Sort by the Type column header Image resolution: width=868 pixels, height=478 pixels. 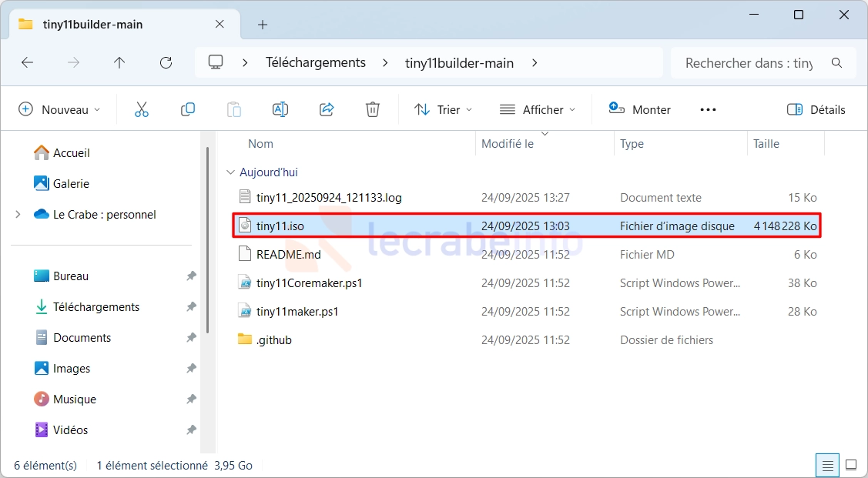632,144
